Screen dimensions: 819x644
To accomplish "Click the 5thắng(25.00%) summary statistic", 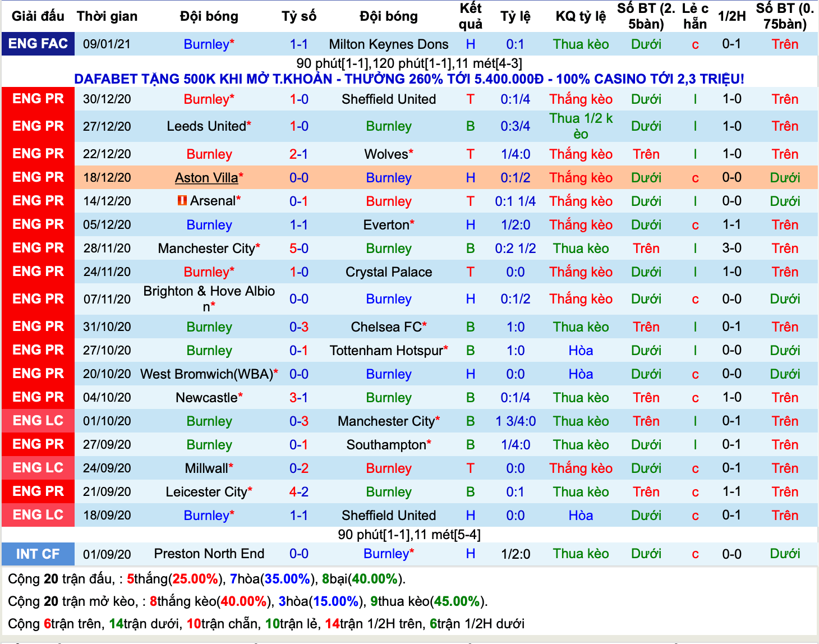I will pyautogui.click(x=174, y=579).
